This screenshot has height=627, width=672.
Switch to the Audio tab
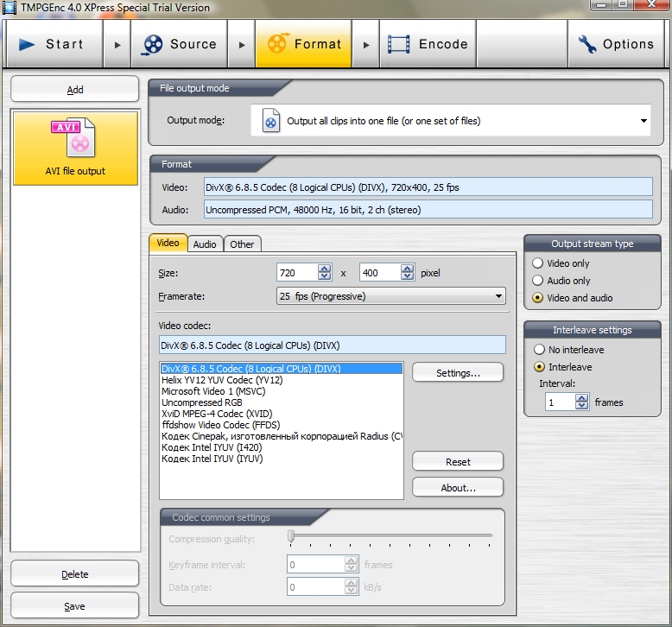[205, 244]
